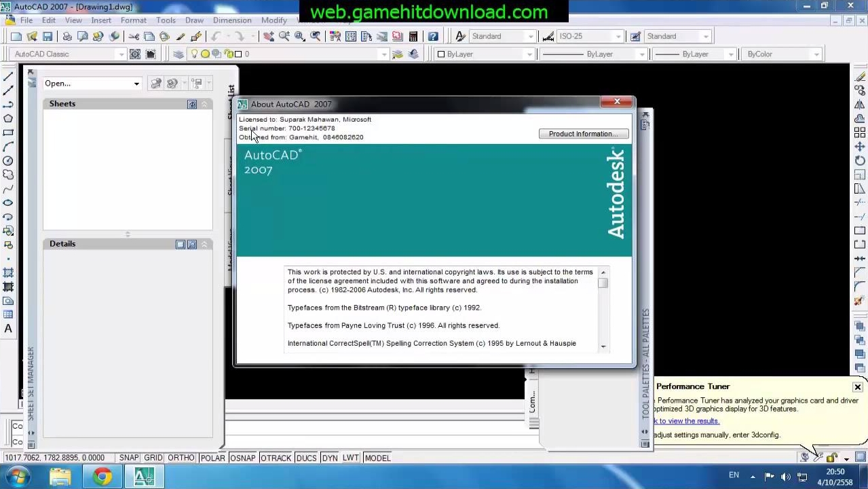The height and width of the screenshot is (489, 868).
Task: Open the Edit menu
Action: [49, 20]
